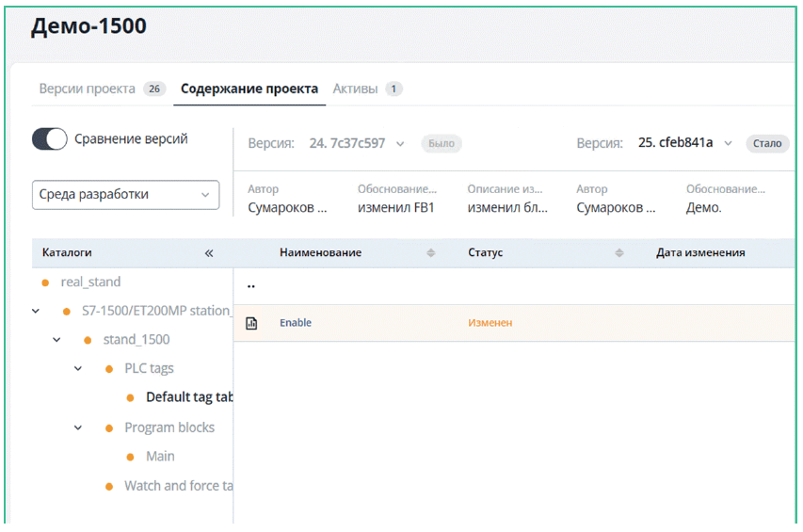Sort the Статус column
Image resolution: width=803 pixels, height=532 pixels.
[x=619, y=252]
